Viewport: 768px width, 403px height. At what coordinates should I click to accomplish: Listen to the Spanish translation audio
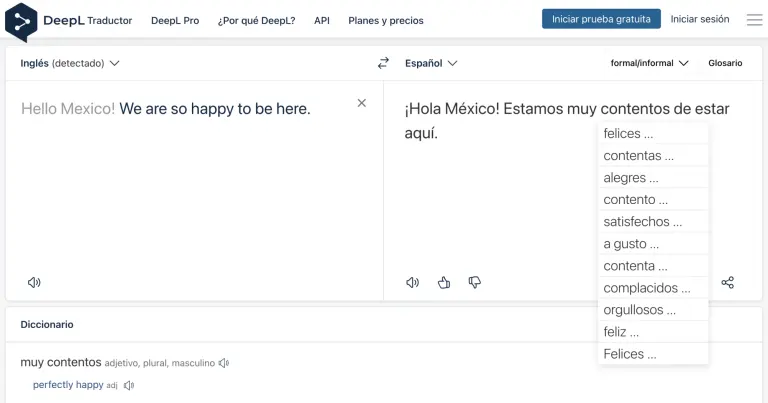tap(412, 282)
